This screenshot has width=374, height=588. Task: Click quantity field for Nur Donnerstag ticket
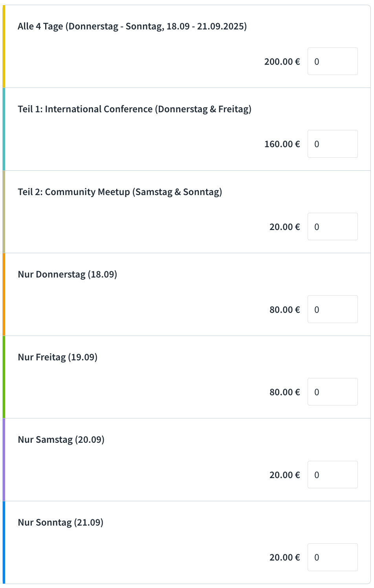[x=332, y=309]
